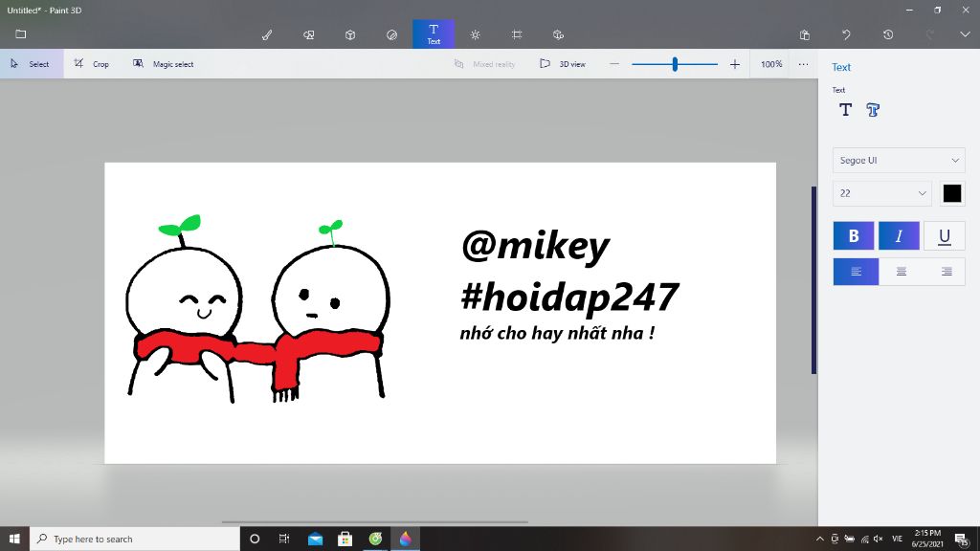Click the 100% zoom value field
The image size is (980, 551).
[x=771, y=64]
